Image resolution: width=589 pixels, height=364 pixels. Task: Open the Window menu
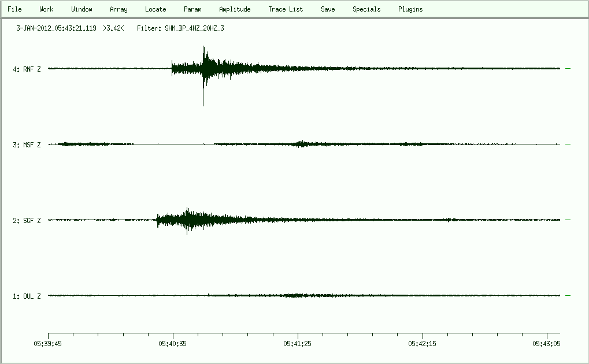(82, 9)
